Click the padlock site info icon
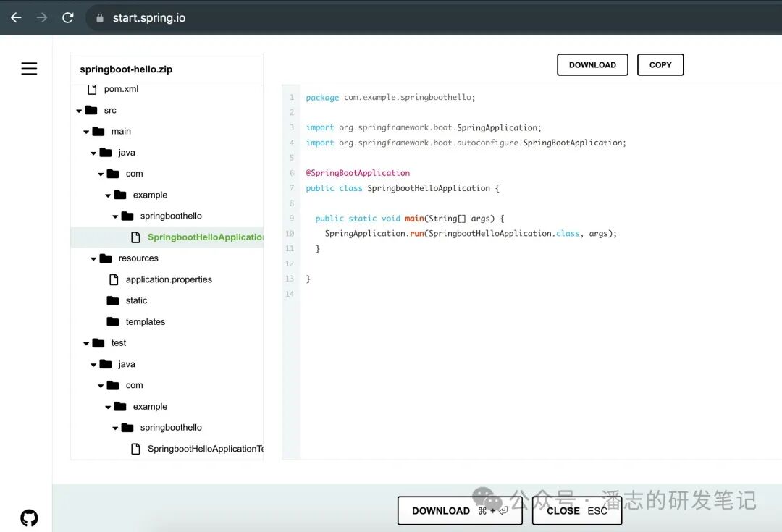Screen dimensions: 782x532 tap(100, 18)
